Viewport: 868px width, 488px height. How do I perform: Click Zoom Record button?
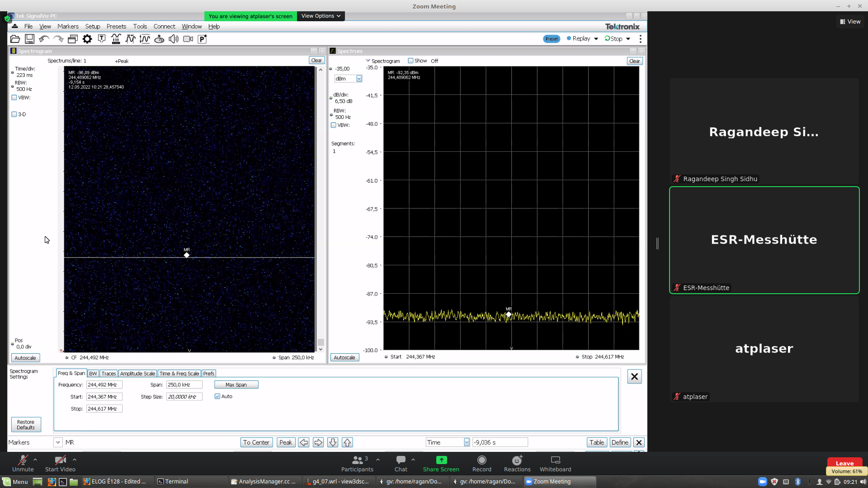(x=482, y=464)
